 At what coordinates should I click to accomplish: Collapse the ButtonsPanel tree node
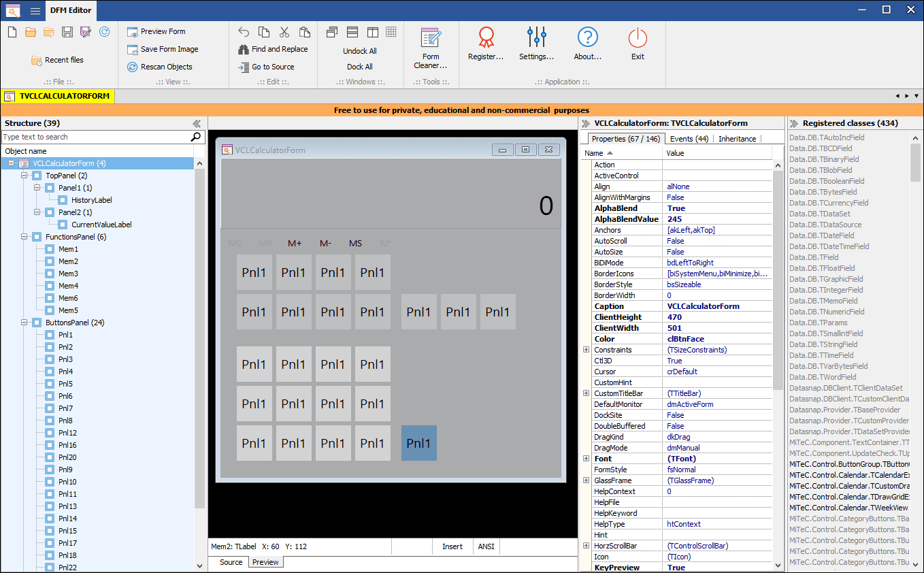point(24,323)
